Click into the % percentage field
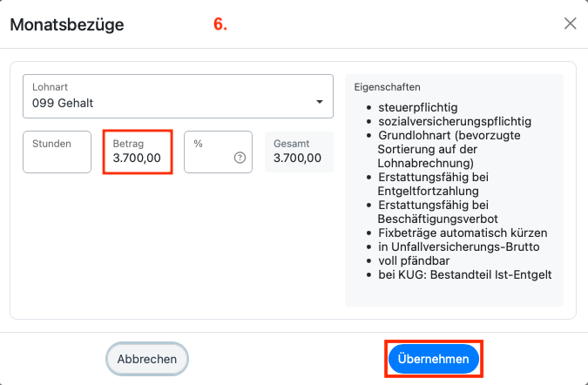Viewport: 588px width, 385px height. click(x=218, y=152)
